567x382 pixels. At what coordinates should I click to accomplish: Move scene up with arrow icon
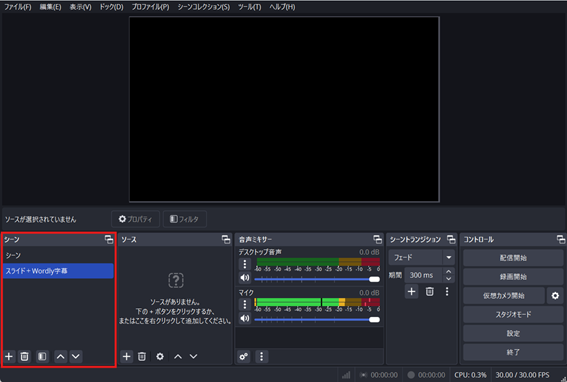click(x=61, y=357)
